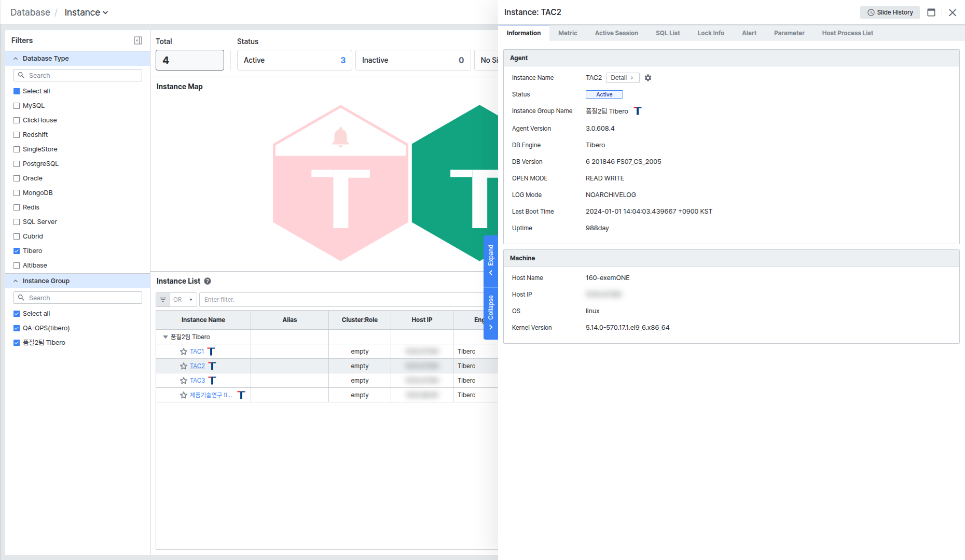
Task: Close the TAC2 instance panel
Action: point(953,12)
